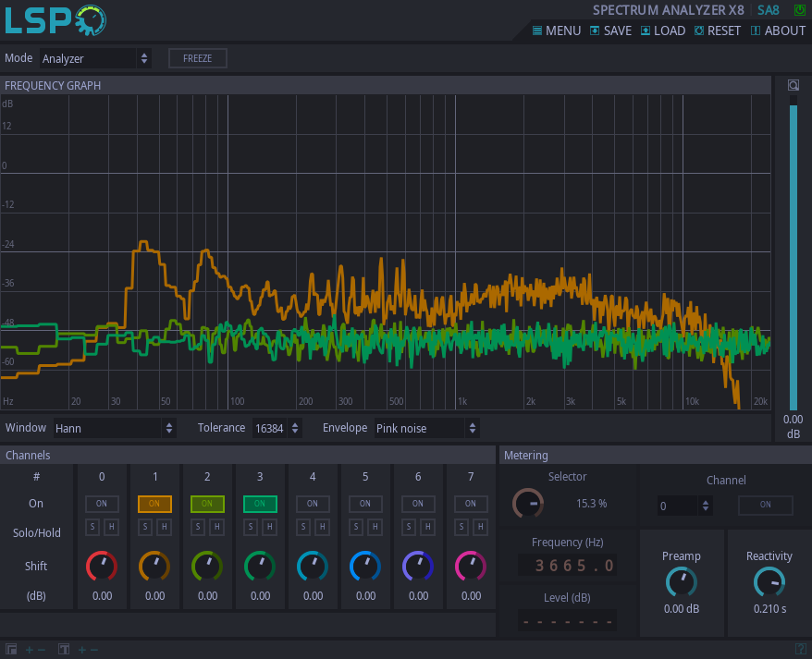The height and width of the screenshot is (659, 812).
Task: Disable green channel 3 ON button
Action: [x=260, y=504]
